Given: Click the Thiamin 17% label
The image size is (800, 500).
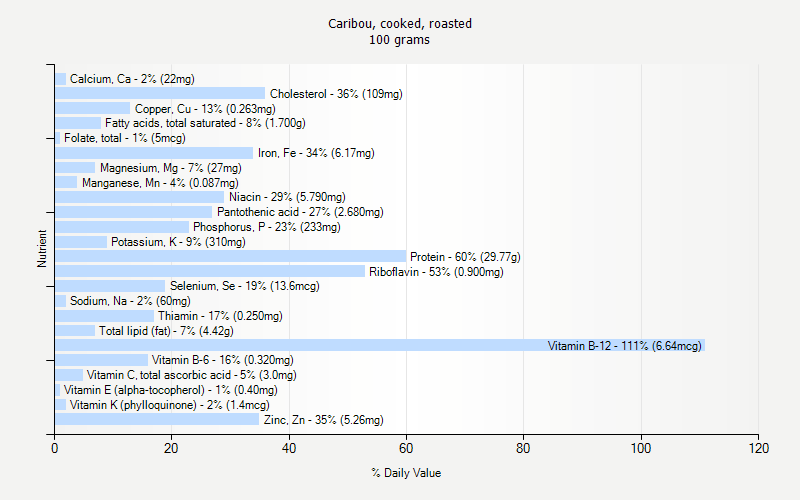Looking at the screenshot, I should [x=220, y=316].
